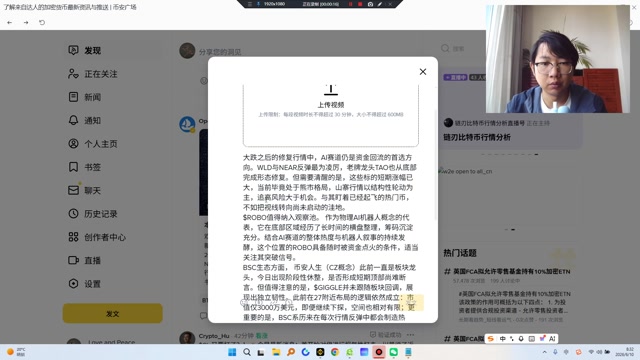Click the recorder microphone icon
Screen dimensions: 640x360
tap(258, 4)
